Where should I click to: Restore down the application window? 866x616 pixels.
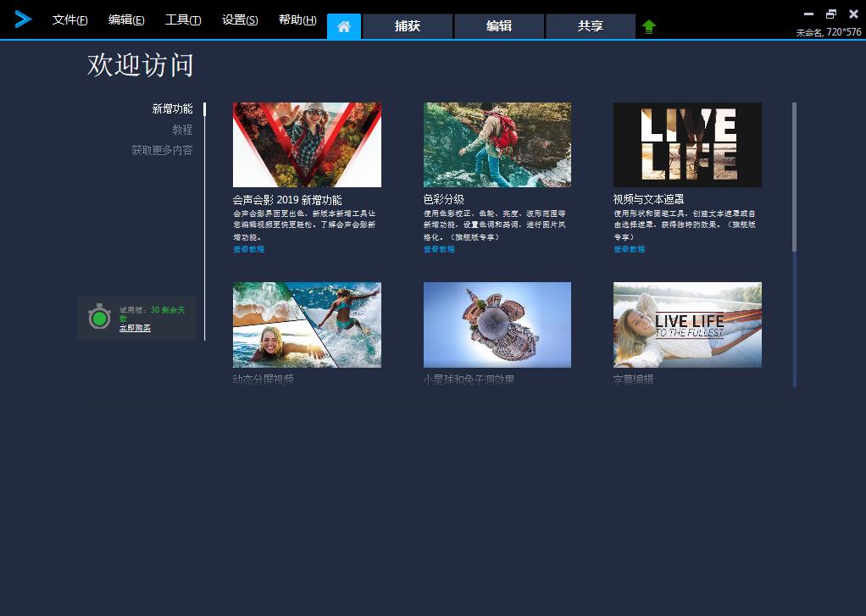pos(830,14)
